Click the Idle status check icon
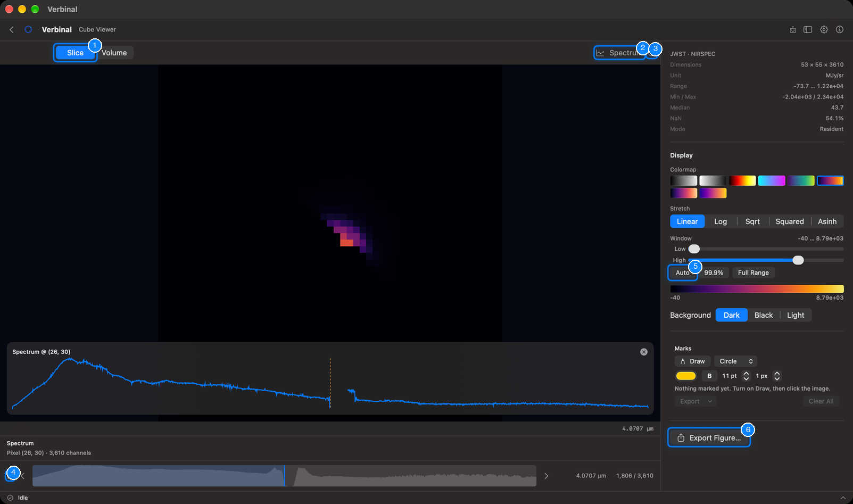Image resolution: width=853 pixels, height=504 pixels. point(10,498)
